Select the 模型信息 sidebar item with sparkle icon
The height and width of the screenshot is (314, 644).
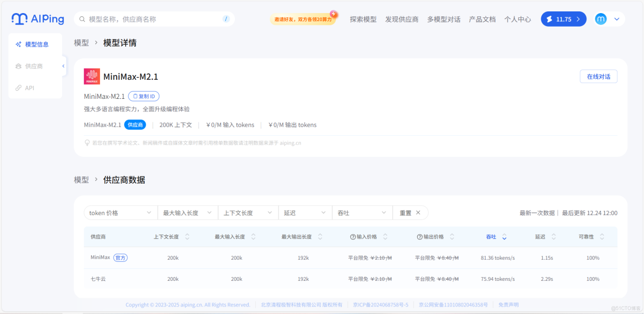(x=35, y=44)
